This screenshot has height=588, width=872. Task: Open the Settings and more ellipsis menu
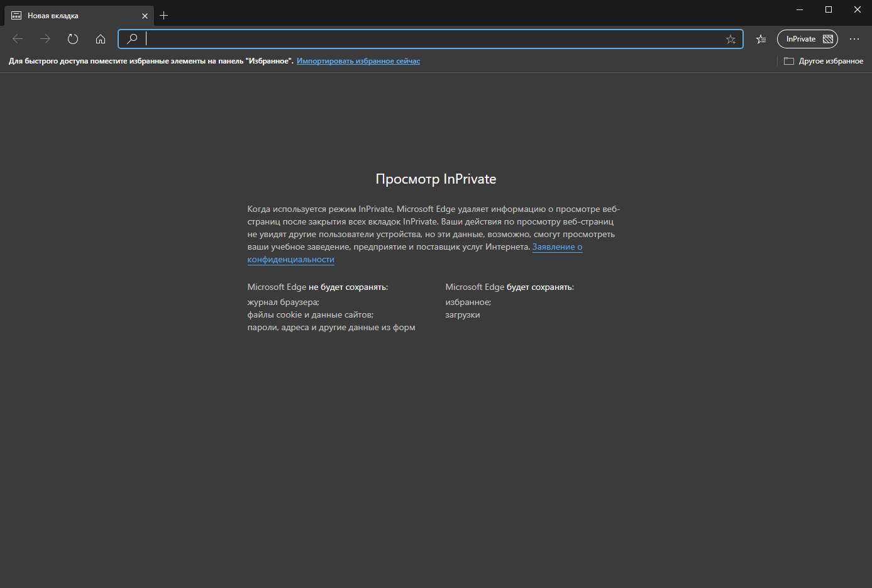pyautogui.click(x=854, y=39)
